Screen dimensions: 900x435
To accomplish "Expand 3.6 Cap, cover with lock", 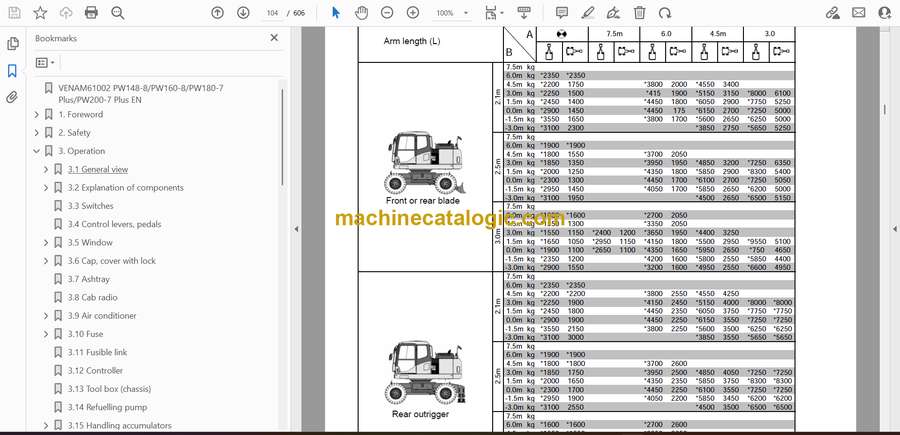I will (x=46, y=261).
